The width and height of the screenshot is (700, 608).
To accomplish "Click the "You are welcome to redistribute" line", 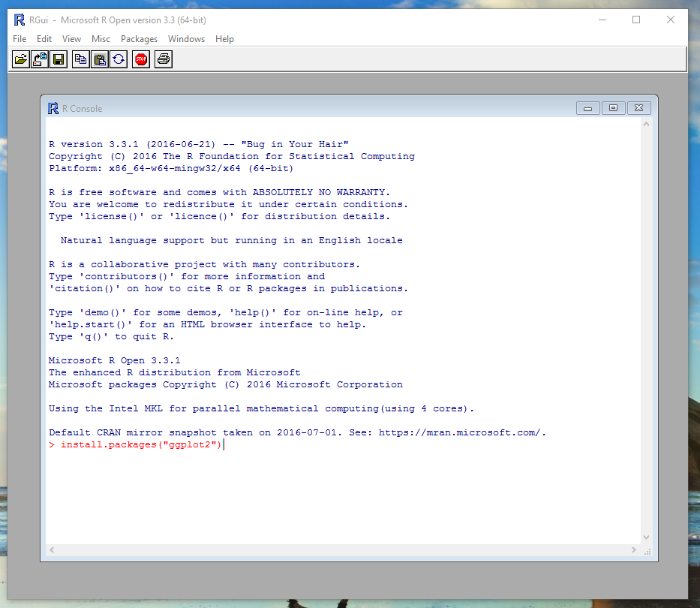I will 229,205.
